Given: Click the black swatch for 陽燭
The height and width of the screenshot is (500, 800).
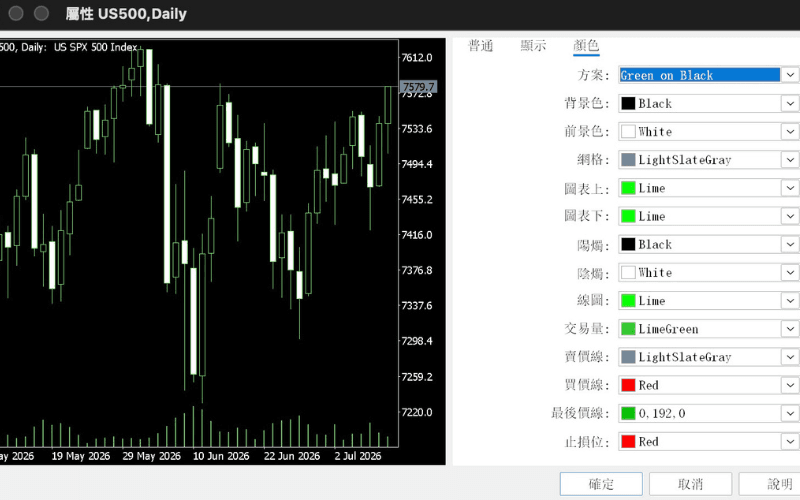Looking at the screenshot, I should click(x=628, y=244).
